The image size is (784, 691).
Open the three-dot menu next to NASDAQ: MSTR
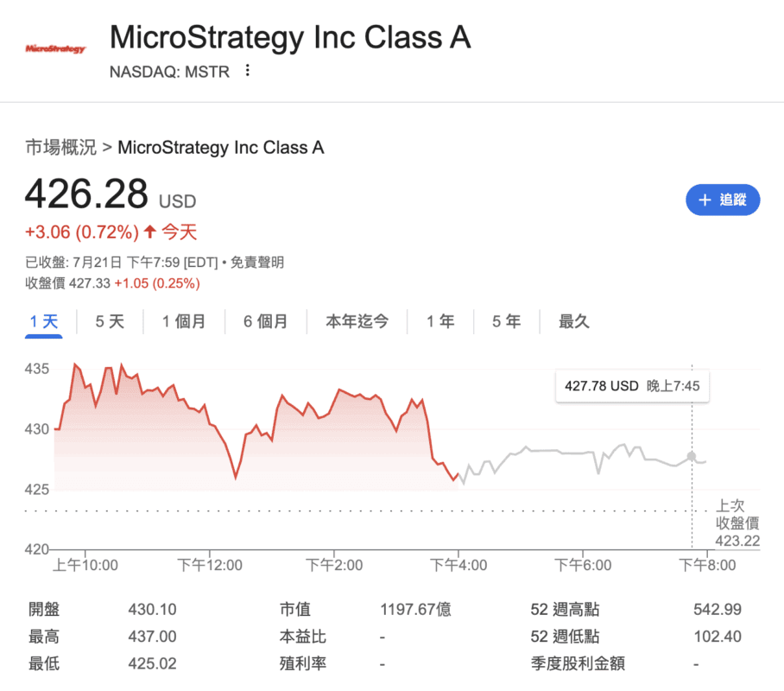click(247, 71)
